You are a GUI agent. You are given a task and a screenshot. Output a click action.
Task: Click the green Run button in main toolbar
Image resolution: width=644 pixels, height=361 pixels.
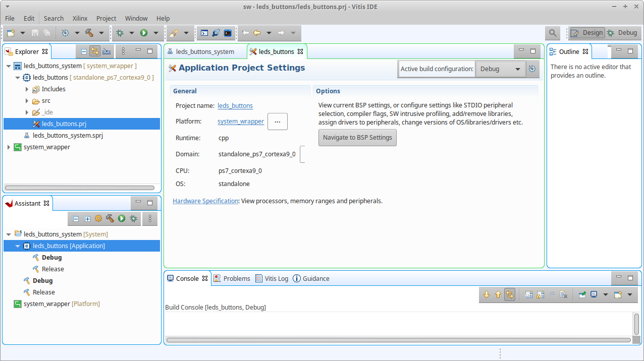tap(144, 33)
